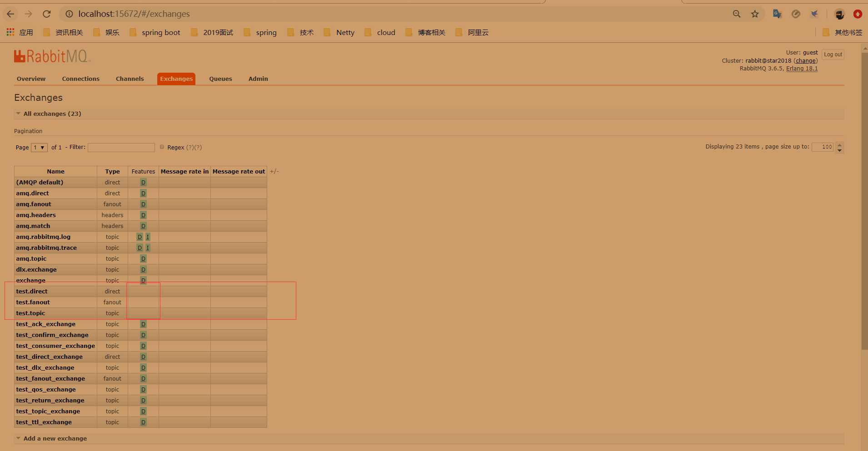Open the test_fanout_exchange link

50,379
